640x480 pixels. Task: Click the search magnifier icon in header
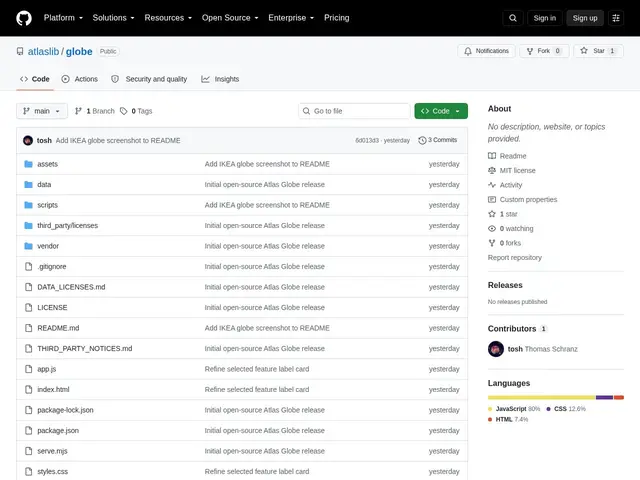pyautogui.click(x=513, y=18)
